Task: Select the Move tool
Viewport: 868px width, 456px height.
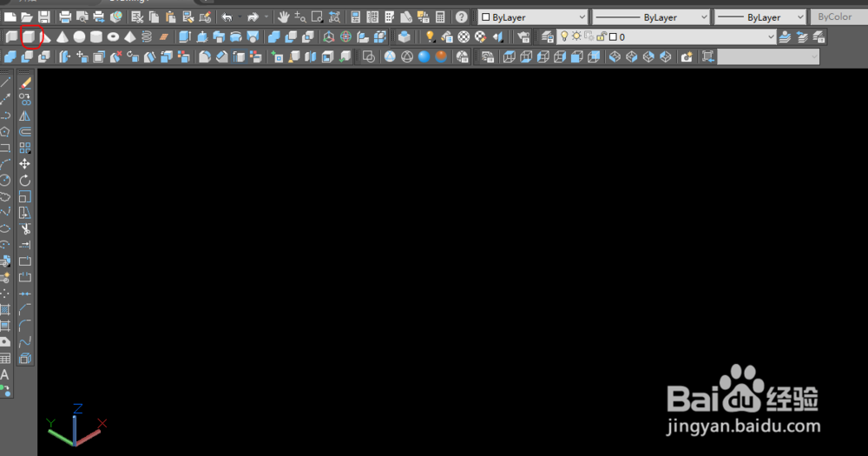Action: click(x=25, y=164)
